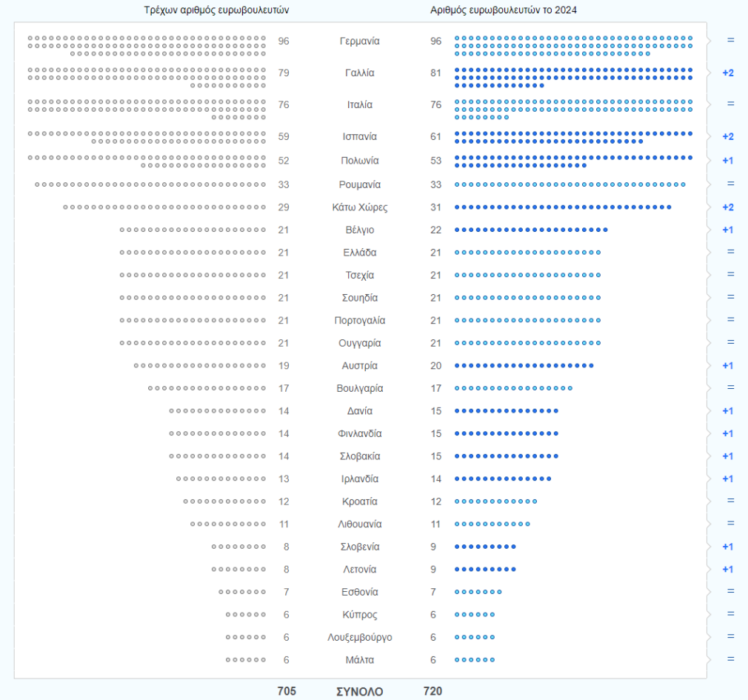
Task: Click the 'Τρέχων αριθμός ευρωβουλευτών' heading
Action: coord(216,10)
